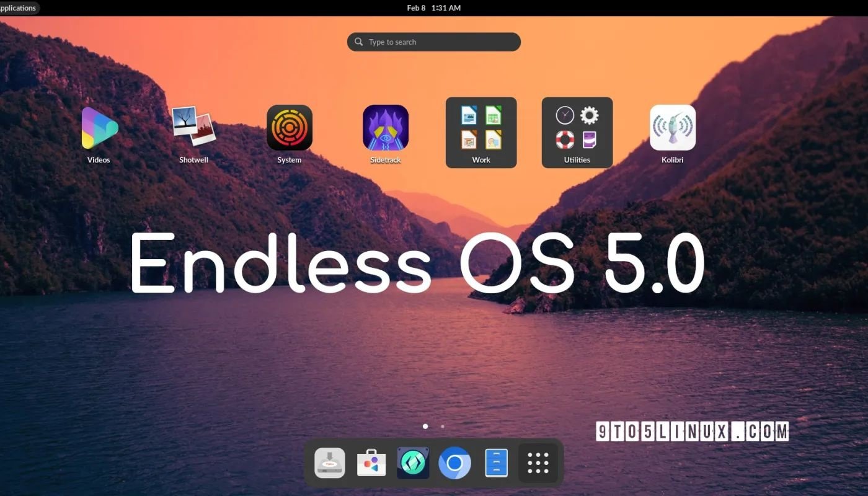This screenshot has height=496, width=868.
Task: Open the Feb 8 1:31 AM clock menu
Action: [x=434, y=8]
